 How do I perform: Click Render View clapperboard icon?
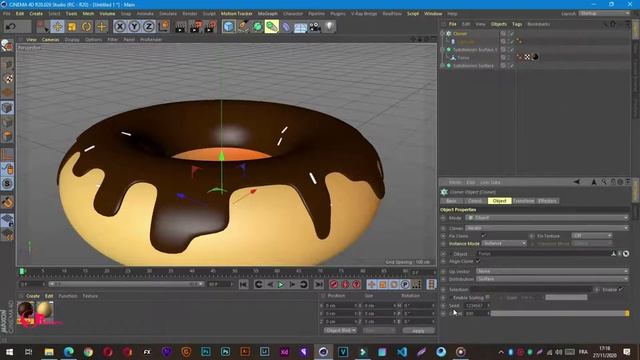[180, 27]
